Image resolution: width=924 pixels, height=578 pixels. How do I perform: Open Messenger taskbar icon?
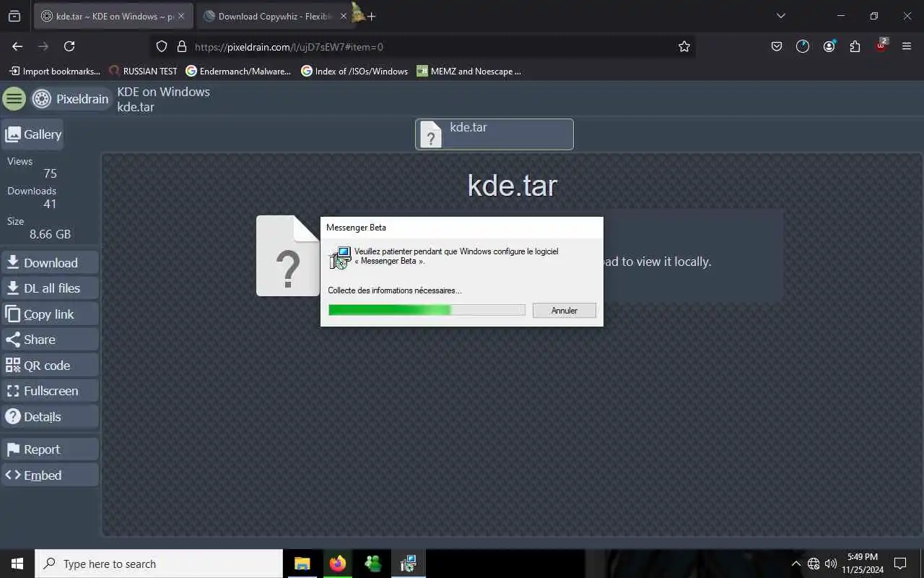click(373, 564)
